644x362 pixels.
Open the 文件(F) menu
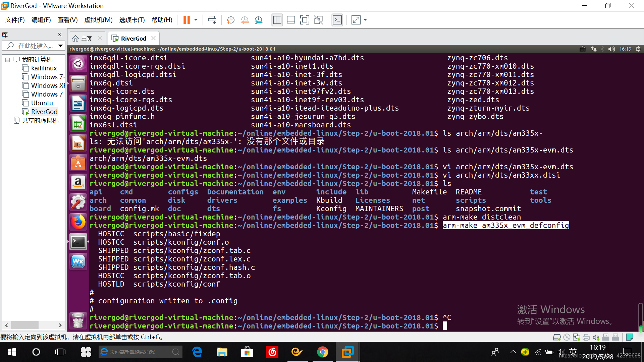click(x=15, y=20)
